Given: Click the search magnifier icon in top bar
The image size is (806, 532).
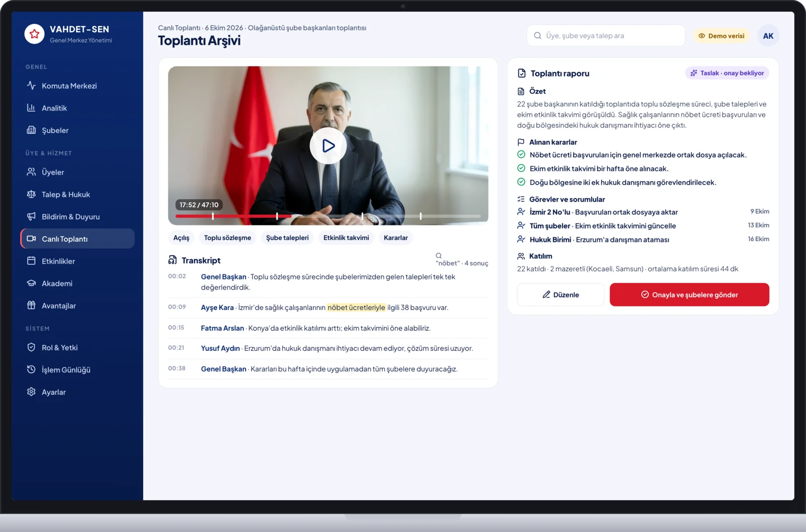Looking at the screenshot, I should (538, 36).
